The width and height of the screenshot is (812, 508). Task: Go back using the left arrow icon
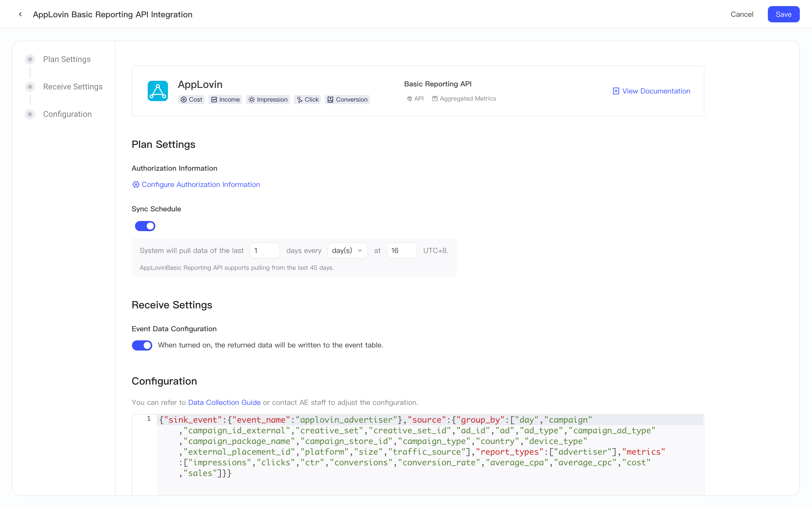click(x=21, y=14)
